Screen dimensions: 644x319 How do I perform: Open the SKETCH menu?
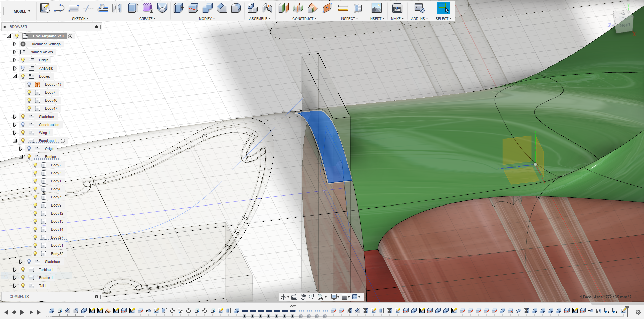(x=80, y=19)
